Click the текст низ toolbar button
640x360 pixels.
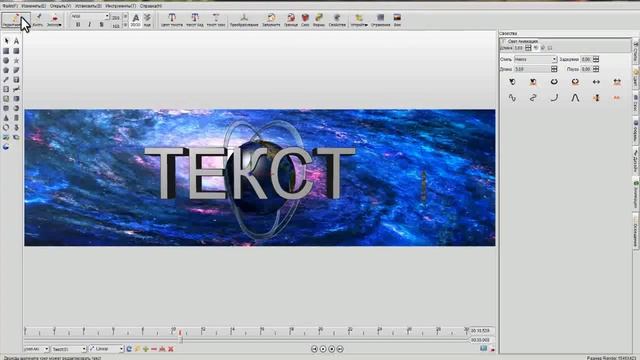[216, 19]
